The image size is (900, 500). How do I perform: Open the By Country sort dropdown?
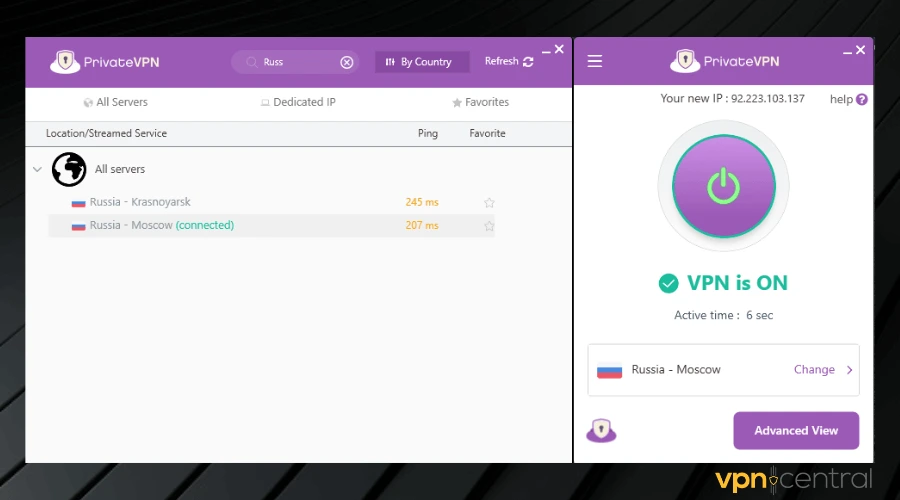(x=421, y=62)
